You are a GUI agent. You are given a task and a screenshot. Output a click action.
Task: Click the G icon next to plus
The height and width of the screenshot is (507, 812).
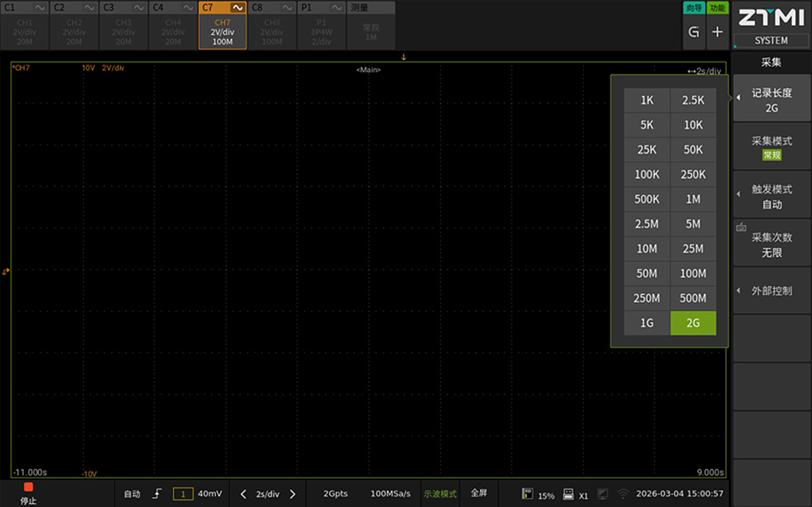693,32
